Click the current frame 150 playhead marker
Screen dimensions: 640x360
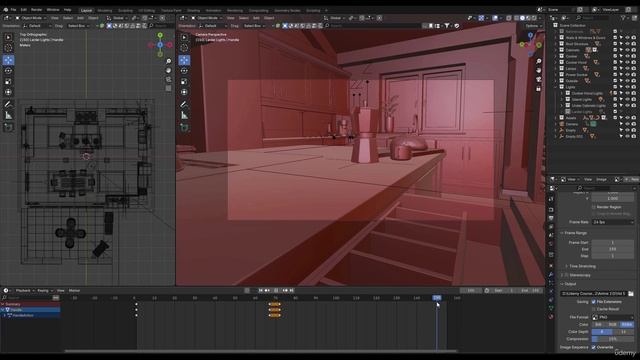point(437,298)
